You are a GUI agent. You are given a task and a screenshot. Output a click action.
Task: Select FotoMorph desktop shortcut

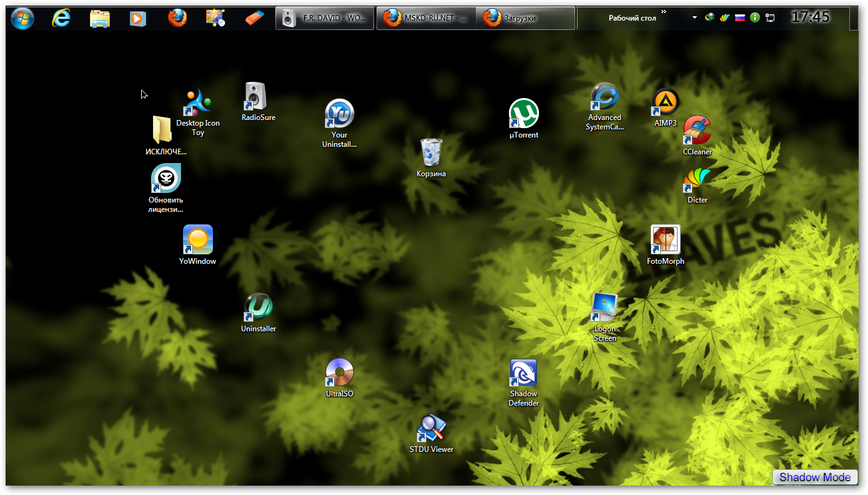pyautogui.click(x=666, y=245)
